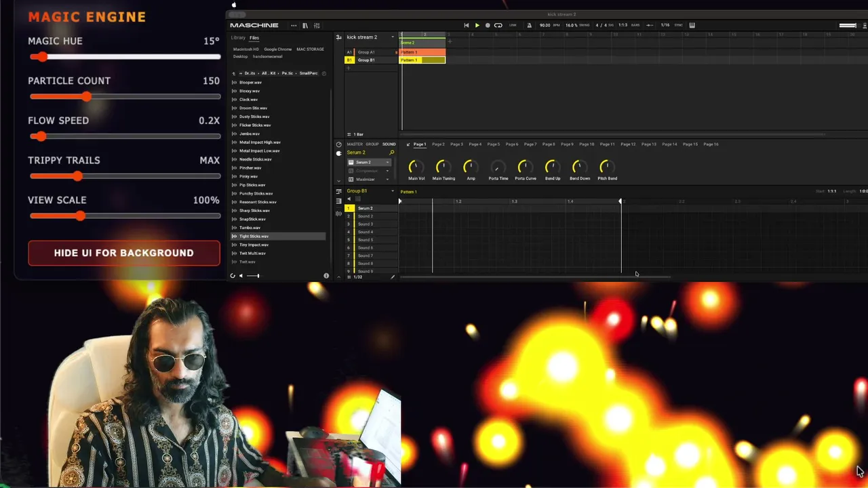This screenshot has width=868, height=488.
Task: Select Scene 2 in the arranger
Action: [x=422, y=43]
